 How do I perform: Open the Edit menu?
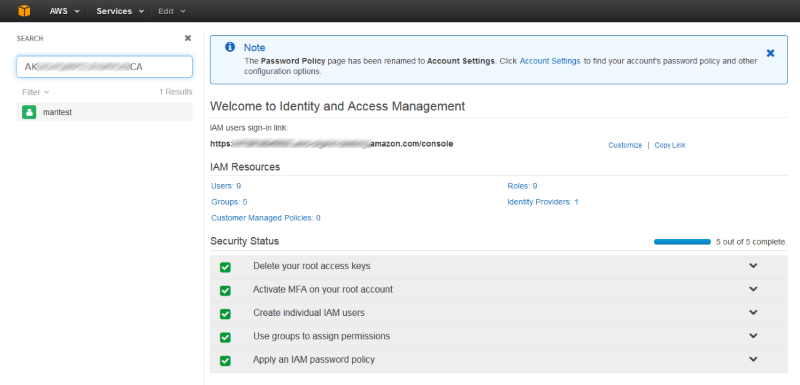(171, 11)
